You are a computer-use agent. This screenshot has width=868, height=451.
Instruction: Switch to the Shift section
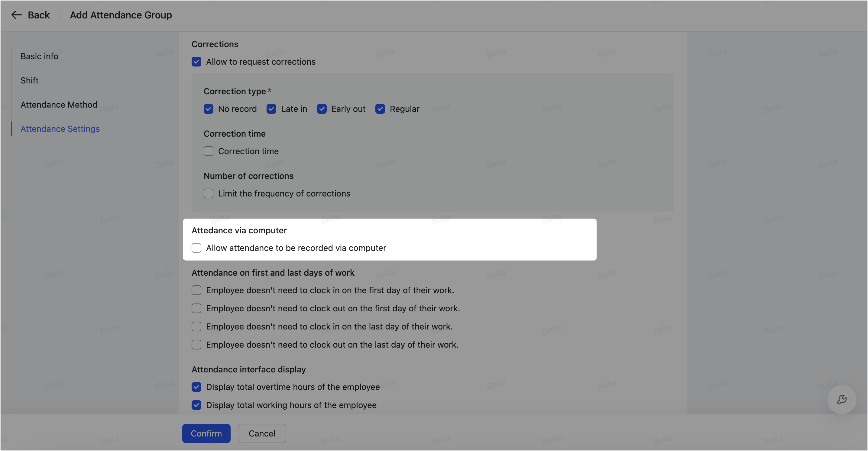29,81
